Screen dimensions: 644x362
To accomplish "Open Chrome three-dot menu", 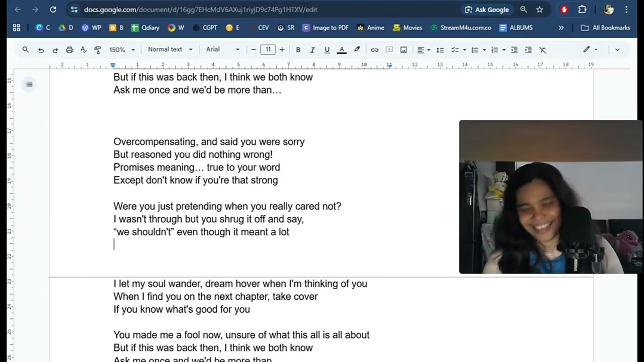I will [626, 10].
